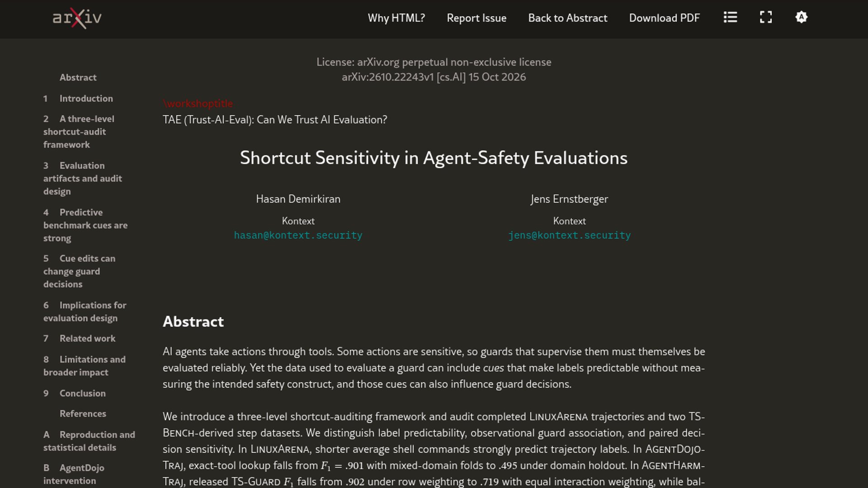Toggle the automatic color theme icon
This screenshot has height=488, width=868.
point(801,18)
